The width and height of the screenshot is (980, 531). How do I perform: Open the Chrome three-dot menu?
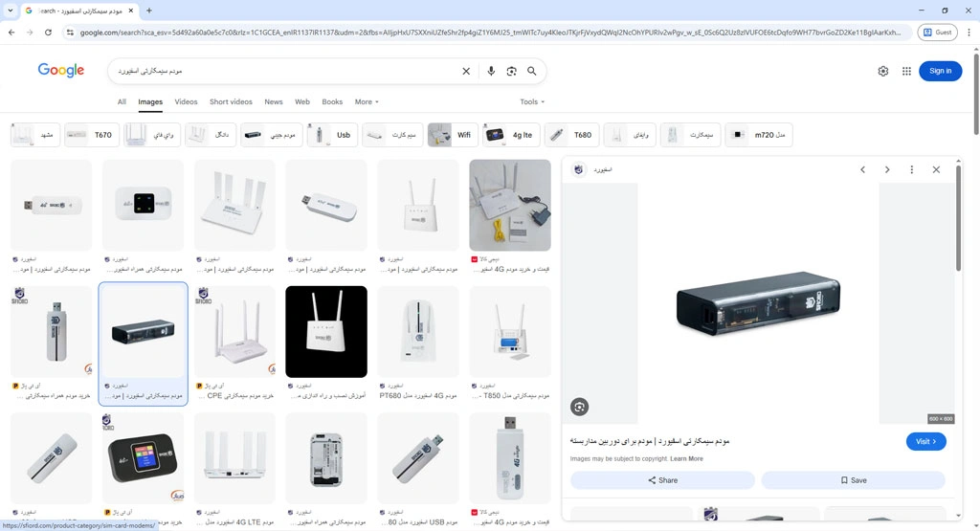click(x=969, y=32)
